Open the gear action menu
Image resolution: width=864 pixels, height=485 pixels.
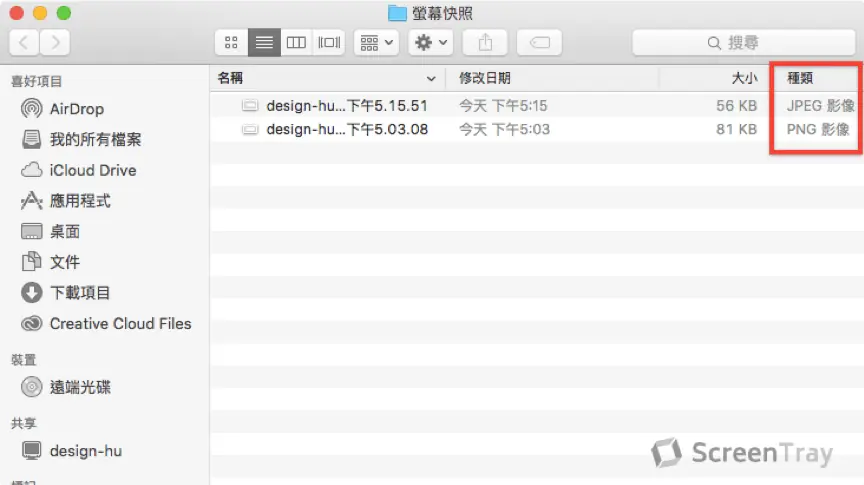[x=431, y=42]
